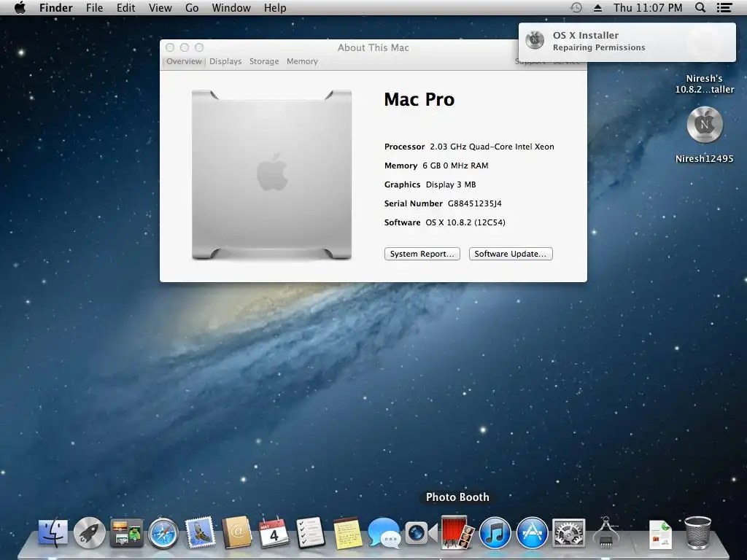Close the About This Mac window

click(169, 47)
